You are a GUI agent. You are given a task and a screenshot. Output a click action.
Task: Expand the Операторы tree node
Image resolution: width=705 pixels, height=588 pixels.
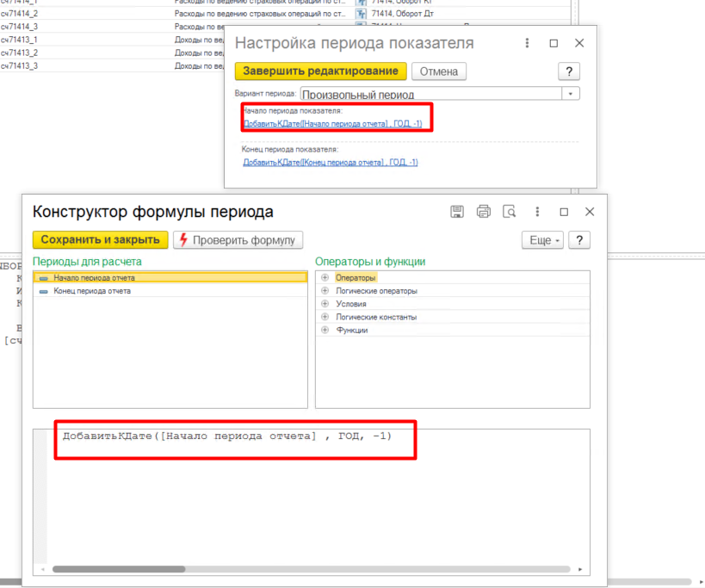325,278
